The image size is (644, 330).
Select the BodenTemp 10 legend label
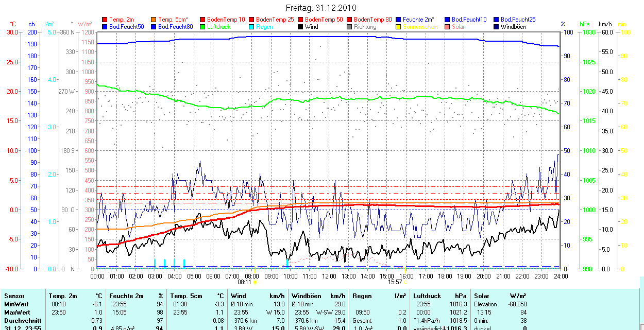[x=226, y=20]
